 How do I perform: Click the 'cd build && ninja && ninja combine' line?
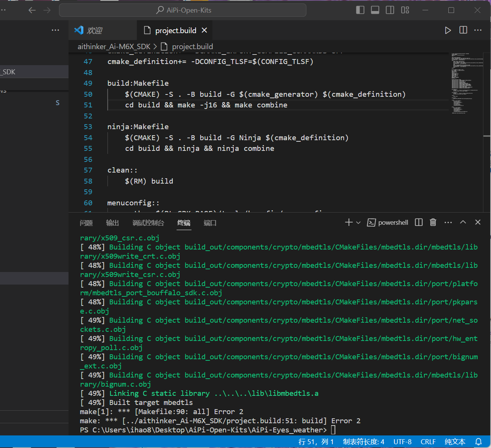(x=200, y=149)
